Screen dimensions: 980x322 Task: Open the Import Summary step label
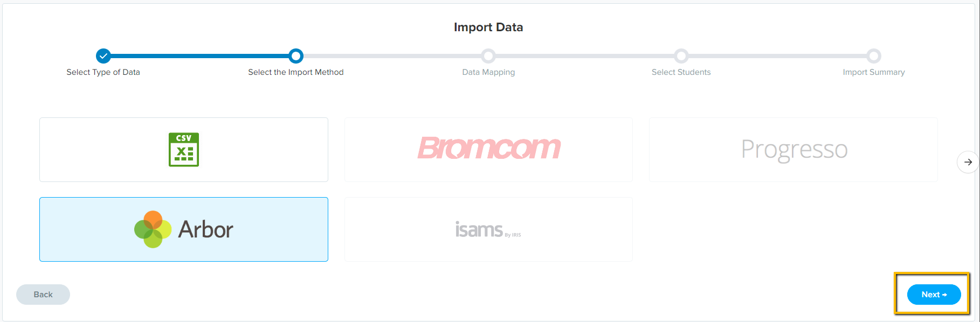pos(874,72)
